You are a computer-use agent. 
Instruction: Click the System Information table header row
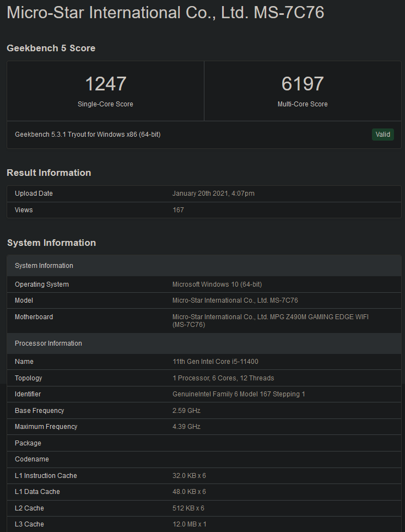[x=204, y=266]
